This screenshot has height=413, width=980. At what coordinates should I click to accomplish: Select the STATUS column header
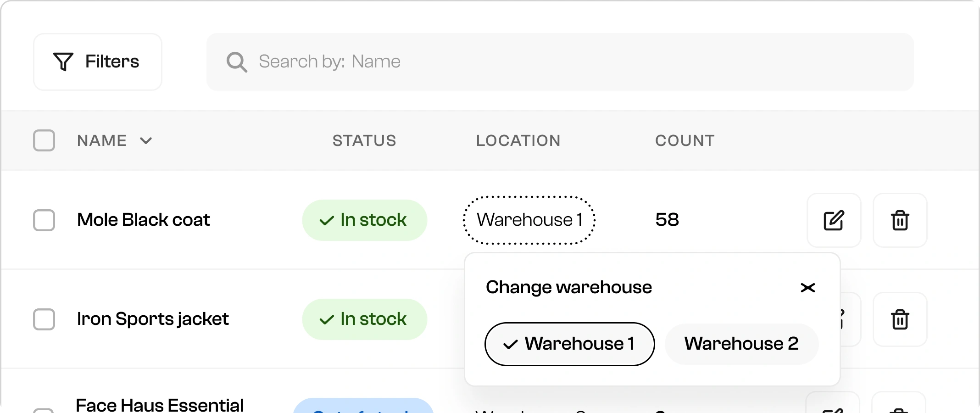364,140
